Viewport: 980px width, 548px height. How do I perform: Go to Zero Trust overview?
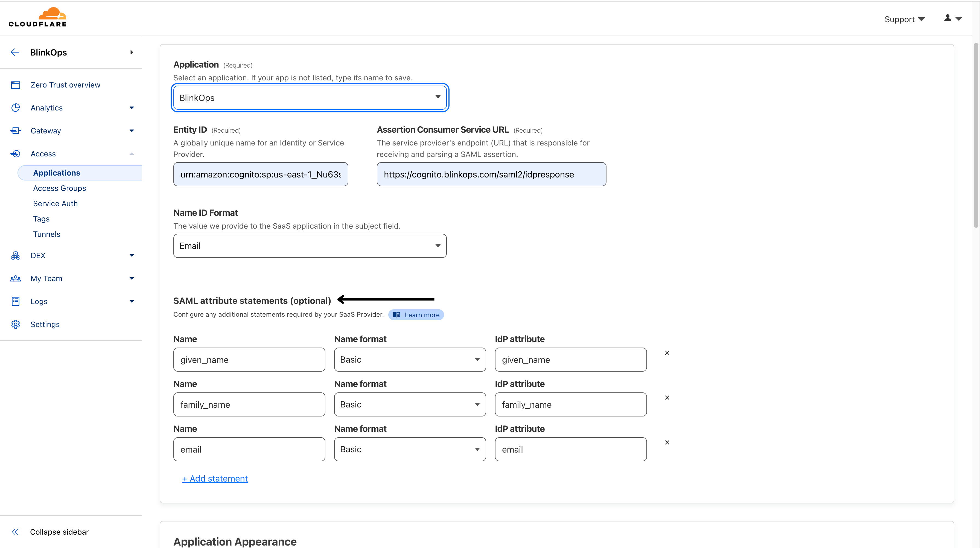point(65,85)
